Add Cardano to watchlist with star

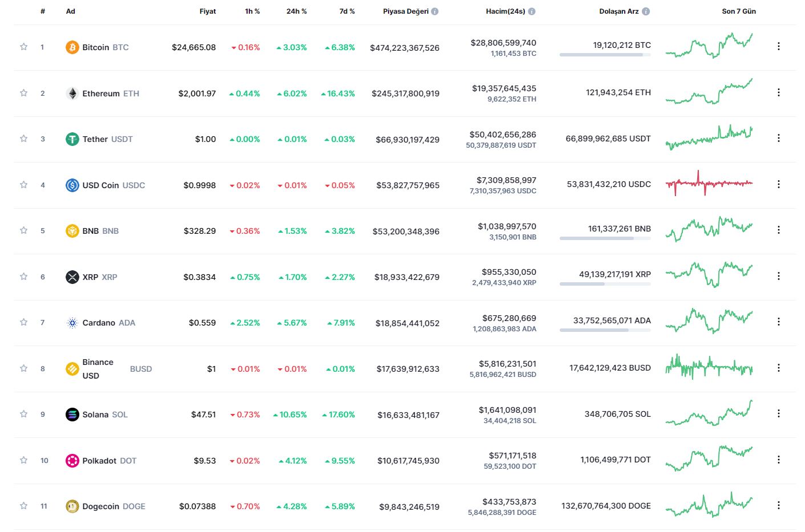[24, 322]
